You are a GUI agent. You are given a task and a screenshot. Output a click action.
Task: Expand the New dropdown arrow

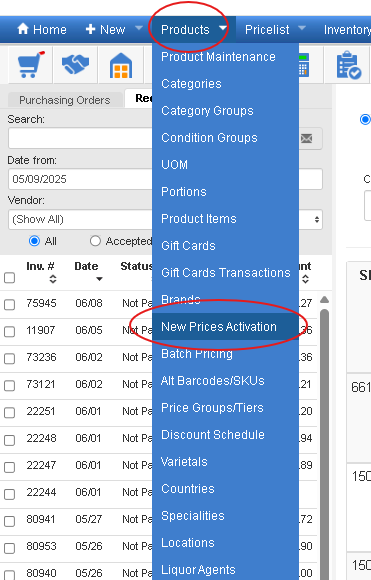[139, 28]
